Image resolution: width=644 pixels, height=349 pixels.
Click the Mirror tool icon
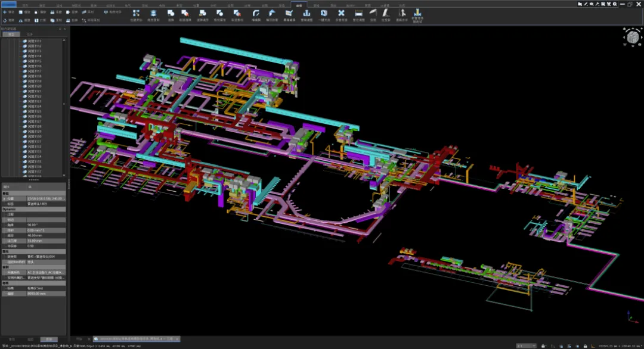coord(21,20)
